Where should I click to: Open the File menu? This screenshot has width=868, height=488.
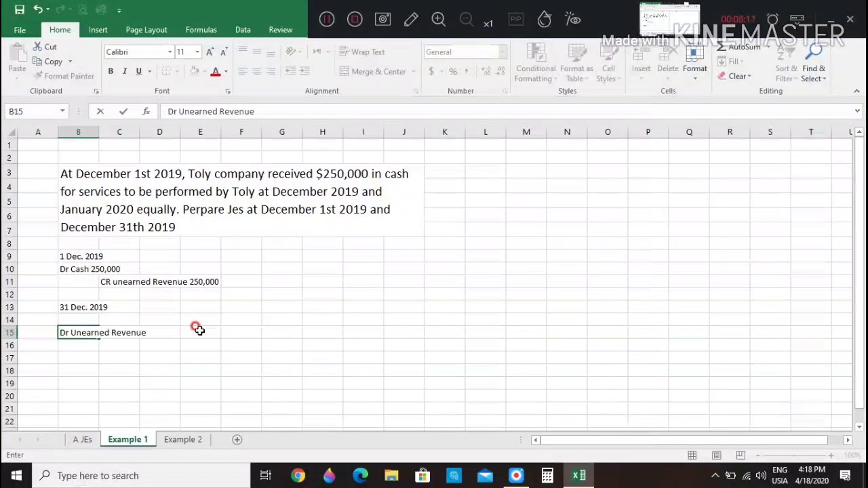tap(20, 30)
